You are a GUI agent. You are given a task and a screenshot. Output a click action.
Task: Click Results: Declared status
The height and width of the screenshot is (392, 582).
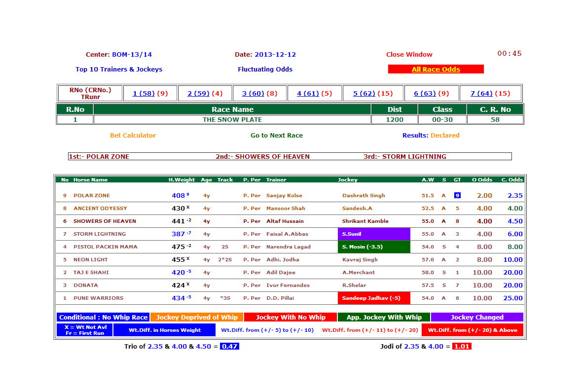[x=431, y=136]
